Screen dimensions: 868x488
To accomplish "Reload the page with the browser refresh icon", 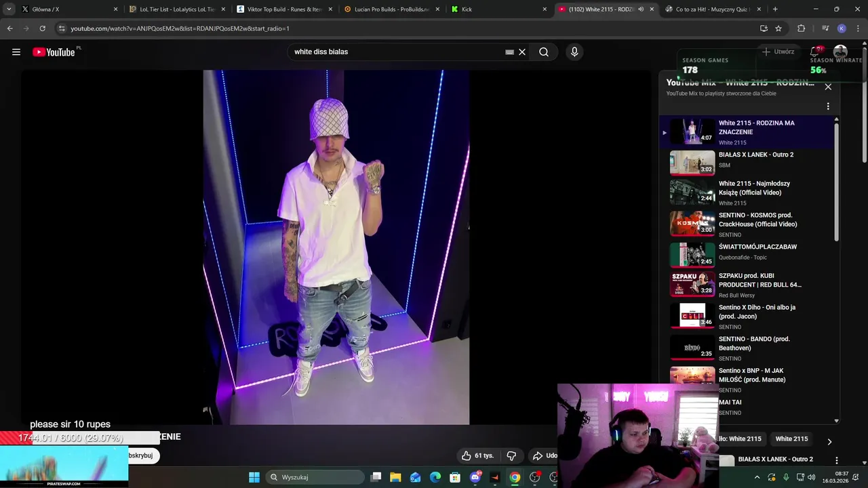I will [x=42, y=28].
